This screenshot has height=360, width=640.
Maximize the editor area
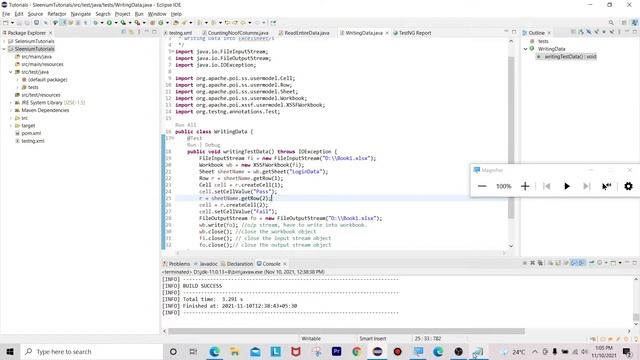tap(514, 32)
